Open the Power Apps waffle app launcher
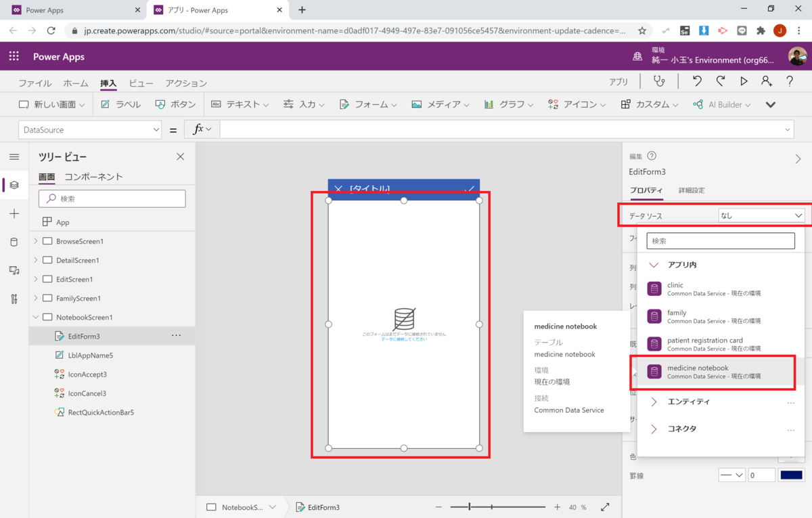Image resolution: width=812 pixels, height=518 pixels. tap(14, 57)
